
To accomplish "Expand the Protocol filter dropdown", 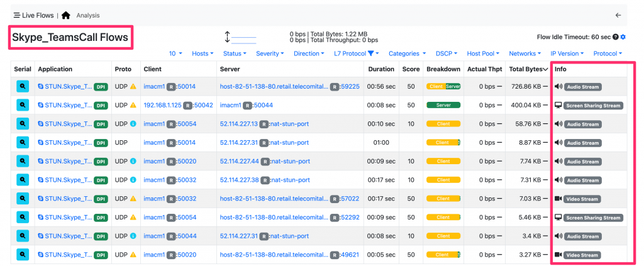I will coord(608,53).
